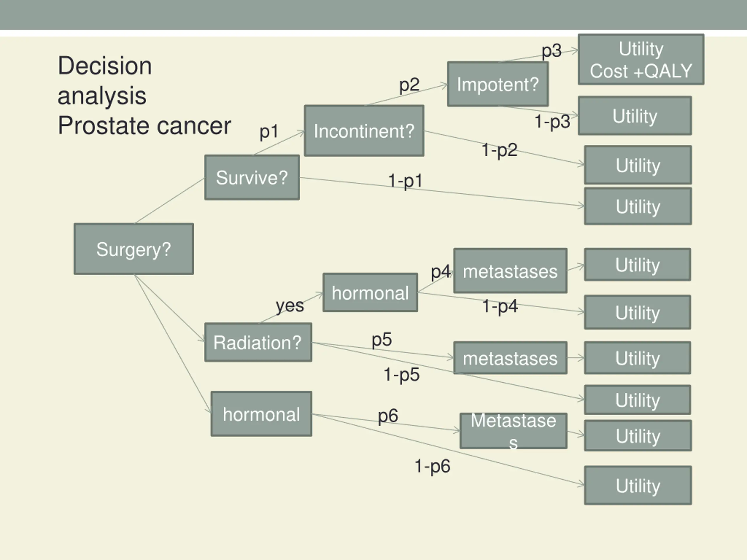
Task: Click the Incontinent? node
Action: (x=364, y=131)
